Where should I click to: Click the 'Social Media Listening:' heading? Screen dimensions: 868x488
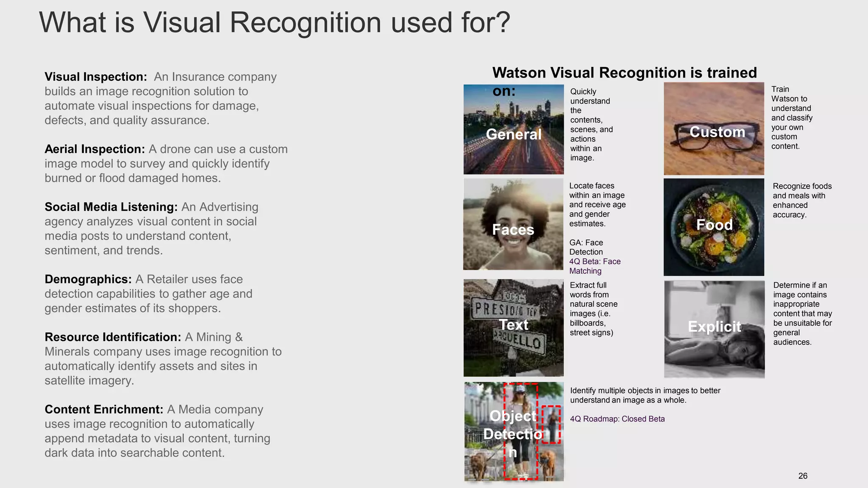[111, 207]
